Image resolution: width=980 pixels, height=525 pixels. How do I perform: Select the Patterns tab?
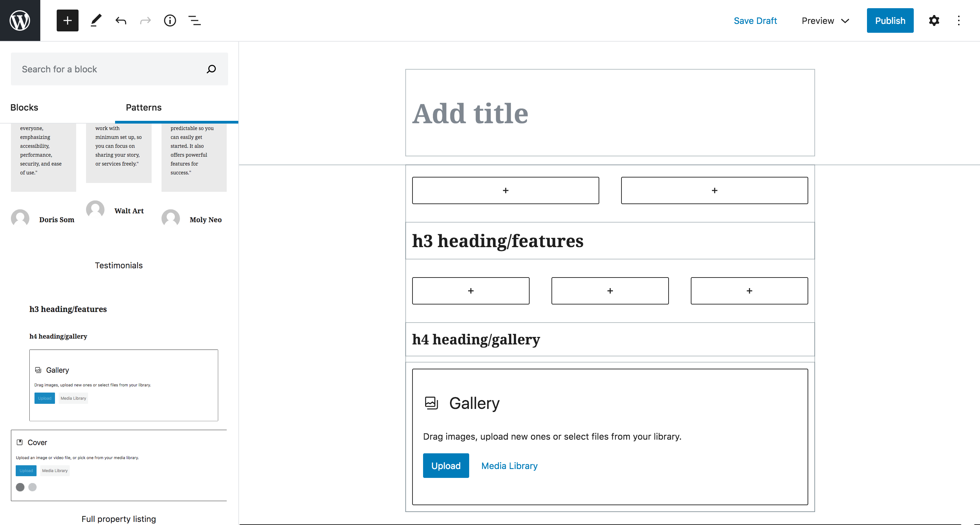[x=143, y=107]
